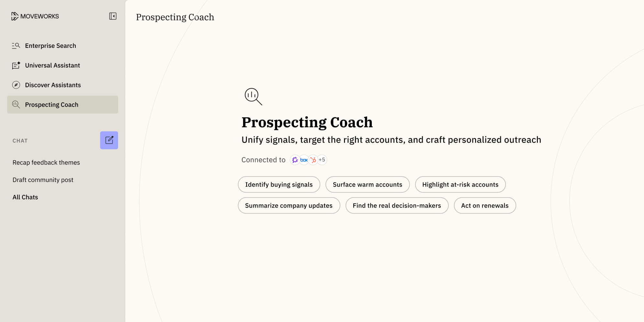The width and height of the screenshot is (644, 322).
Task: Open Enterprise Search from sidebar
Action: tap(50, 46)
